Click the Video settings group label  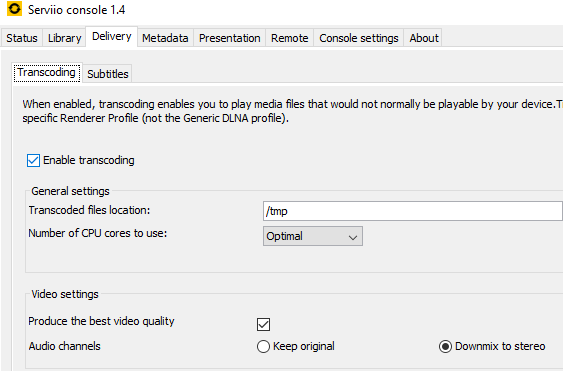65,294
